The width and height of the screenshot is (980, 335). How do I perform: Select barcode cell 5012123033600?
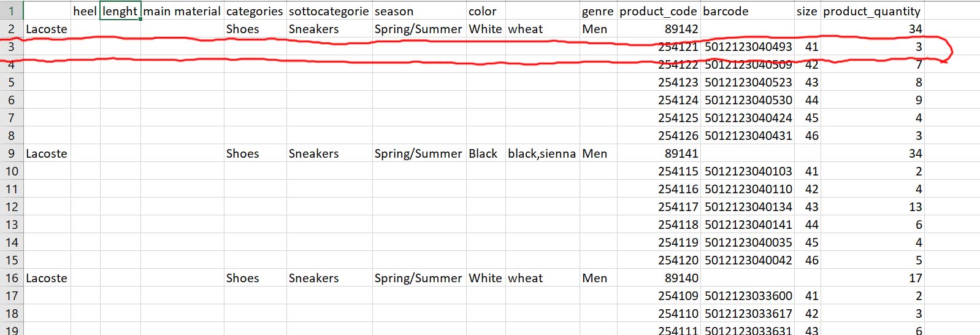coord(748,296)
